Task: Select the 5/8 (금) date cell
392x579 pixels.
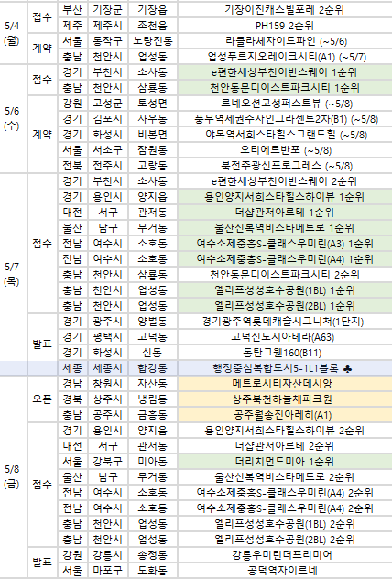Action: (12, 476)
